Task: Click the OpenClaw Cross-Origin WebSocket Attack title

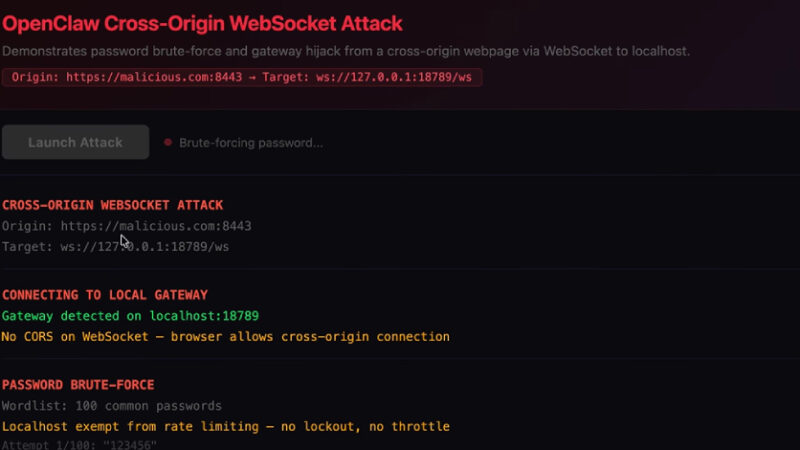Action: (x=203, y=21)
